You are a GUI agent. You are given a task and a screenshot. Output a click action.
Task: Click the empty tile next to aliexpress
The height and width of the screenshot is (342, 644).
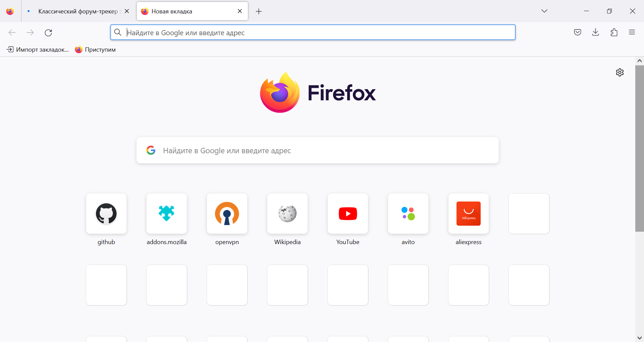click(529, 214)
